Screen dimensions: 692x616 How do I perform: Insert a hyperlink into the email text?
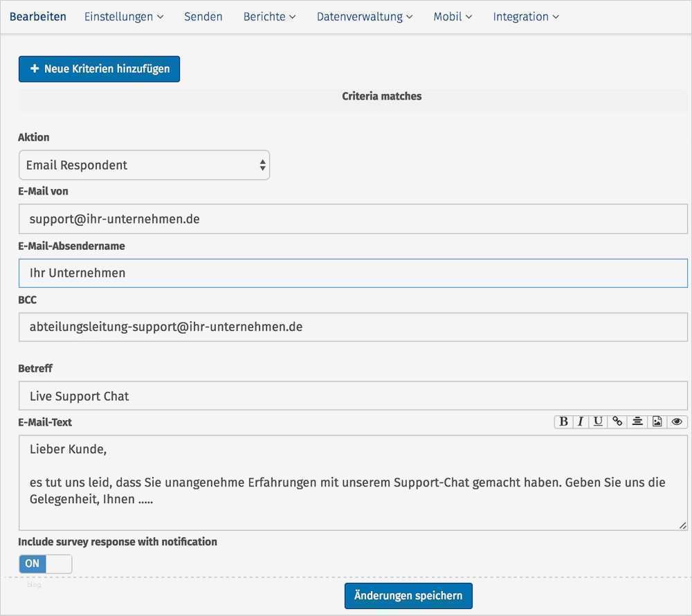click(x=617, y=422)
